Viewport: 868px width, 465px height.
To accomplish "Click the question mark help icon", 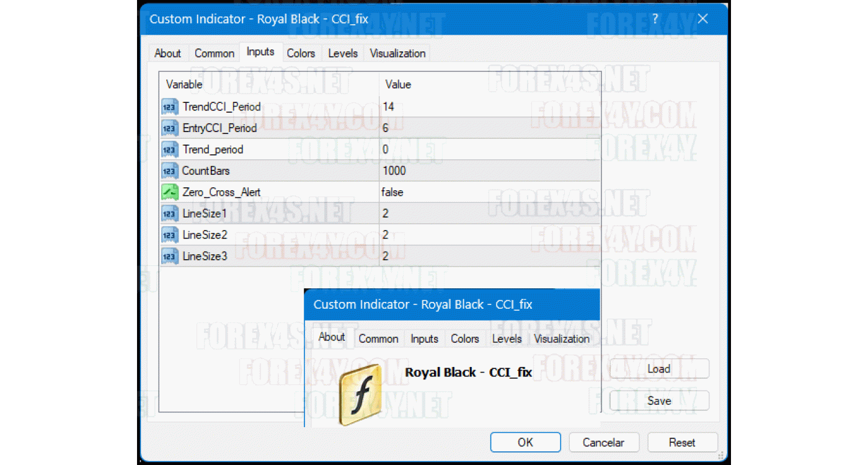I will (655, 19).
